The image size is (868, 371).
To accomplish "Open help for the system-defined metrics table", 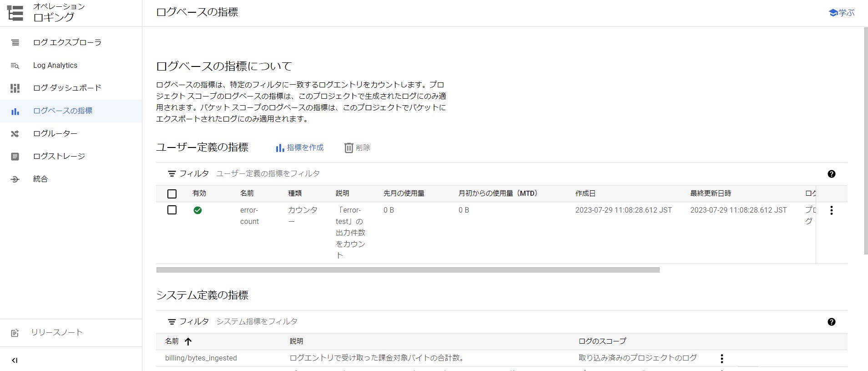I will [832, 322].
